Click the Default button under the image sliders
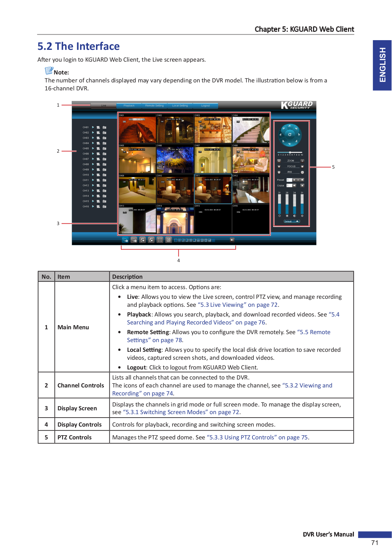The width and height of the screenshot is (392, 554). pyautogui.click(x=292, y=221)
